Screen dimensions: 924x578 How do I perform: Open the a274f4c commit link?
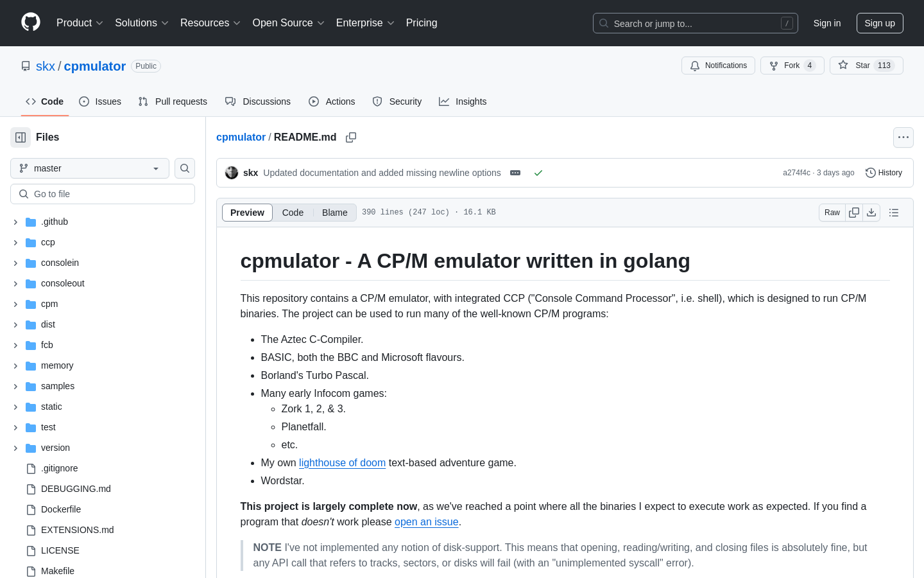coord(796,173)
